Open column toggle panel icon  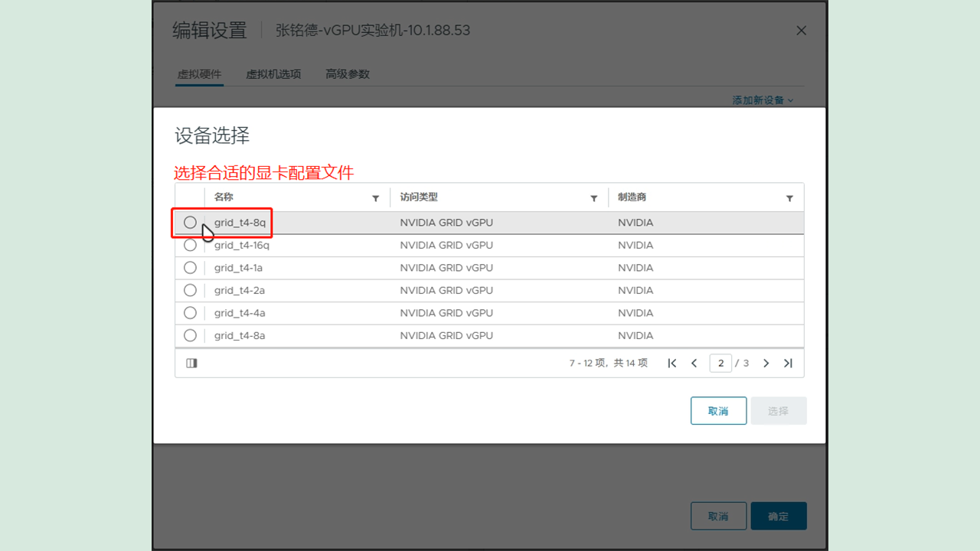click(x=191, y=364)
